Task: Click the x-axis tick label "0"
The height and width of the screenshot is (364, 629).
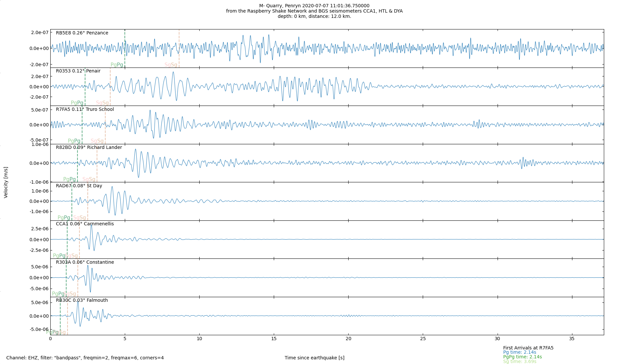Action: click(x=50, y=339)
